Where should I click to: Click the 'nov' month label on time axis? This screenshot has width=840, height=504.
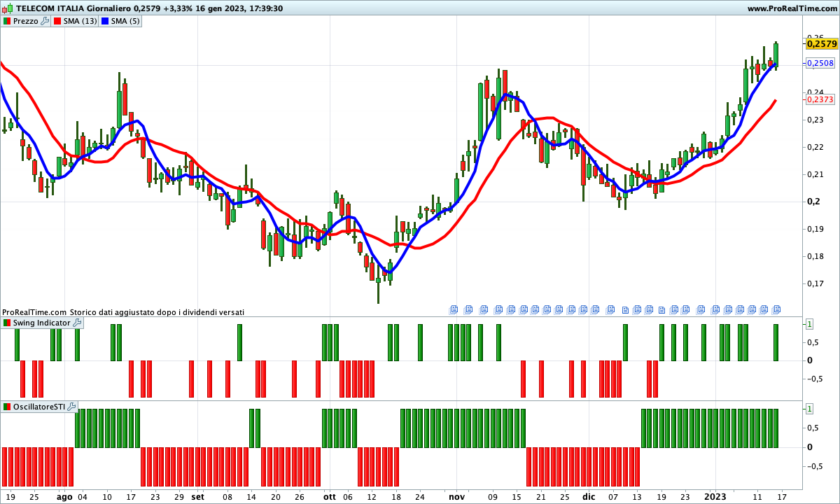point(457,497)
